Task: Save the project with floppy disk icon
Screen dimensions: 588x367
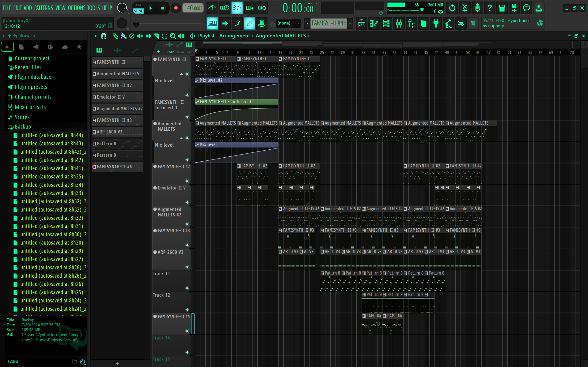Action: (x=502, y=8)
